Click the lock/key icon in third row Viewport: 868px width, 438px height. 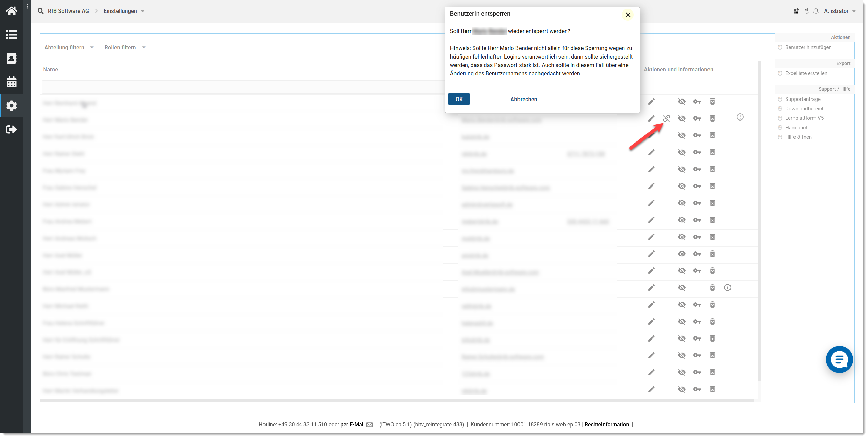click(697, 135)
